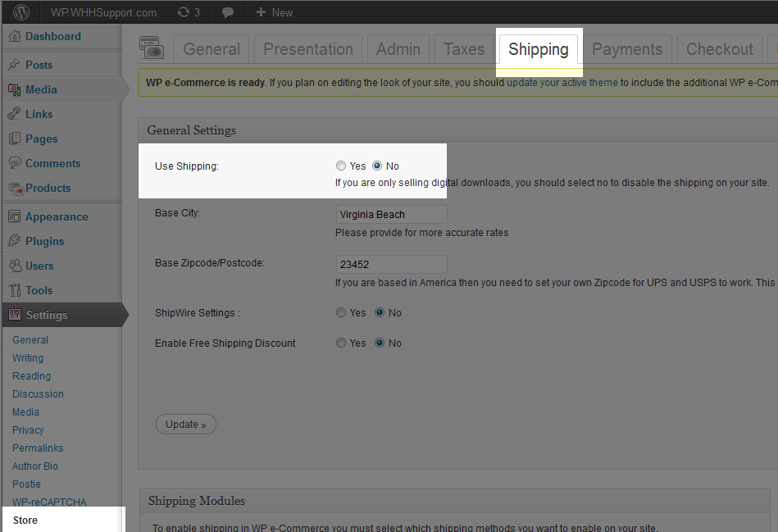Open the New content dropdown in admin bar
The image size is (778, 532).
(x=274, y=12)
